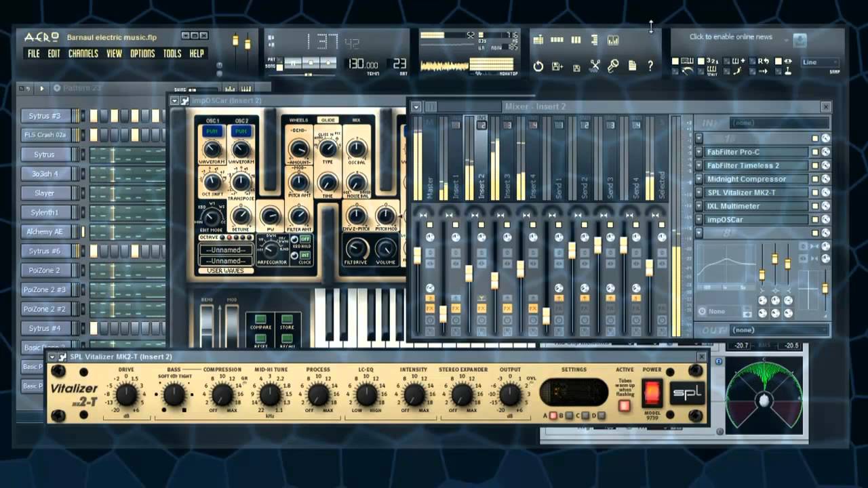The height and width of the screenshot is (488, 868).
Task: Click the question mark help icon
Action: [650, 66]
